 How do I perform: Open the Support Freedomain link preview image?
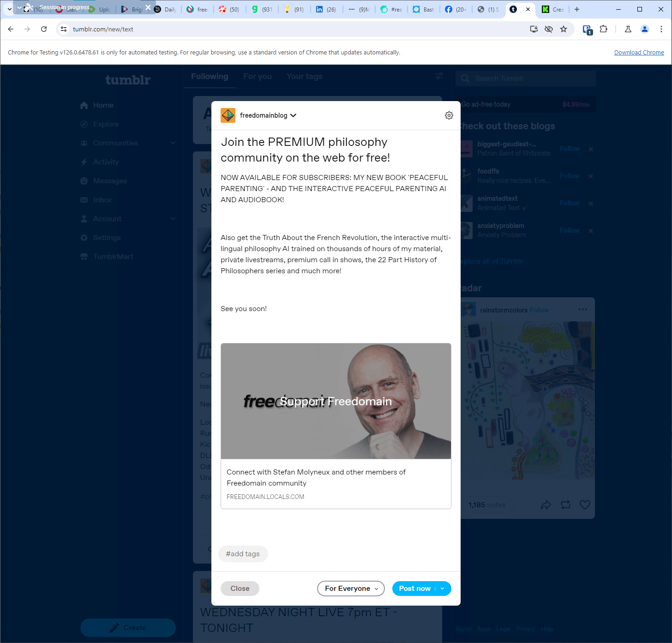(x=336, y=401)
